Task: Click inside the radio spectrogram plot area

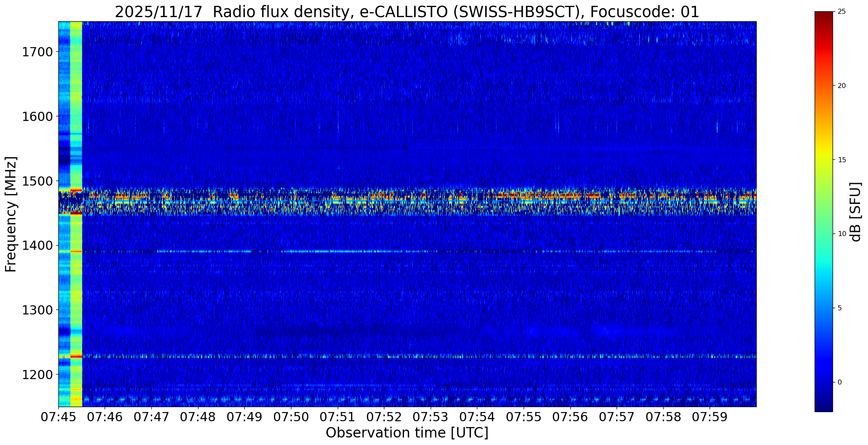Action: coord(407,214)
